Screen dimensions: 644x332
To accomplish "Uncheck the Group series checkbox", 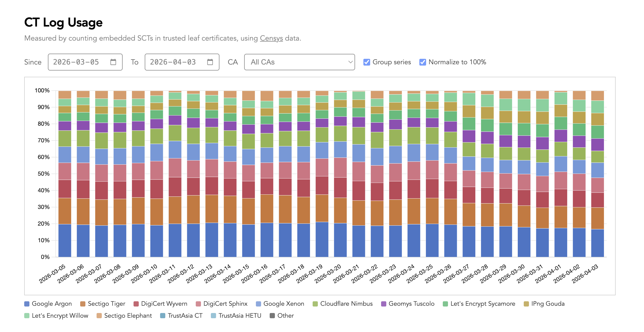I will (367, 62).
